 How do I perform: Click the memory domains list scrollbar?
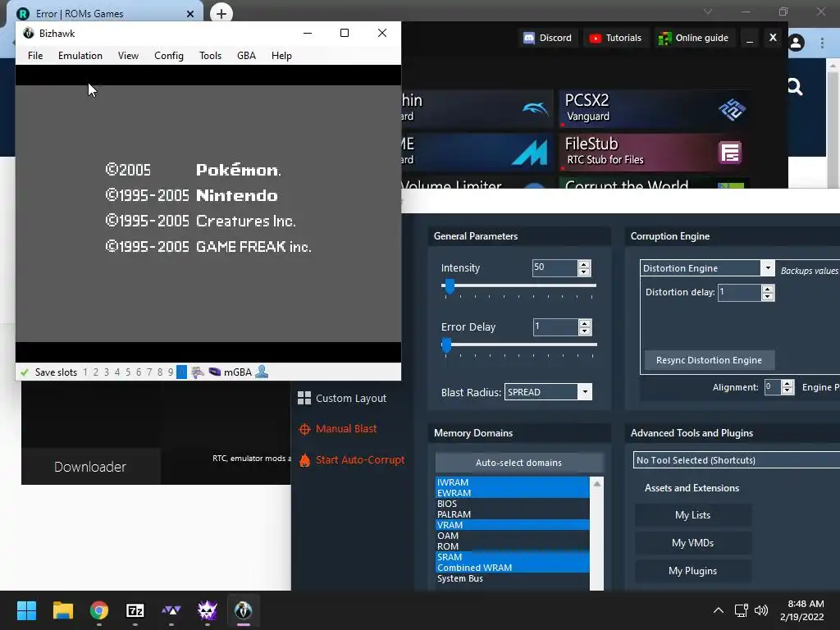(x=597, y=533)
